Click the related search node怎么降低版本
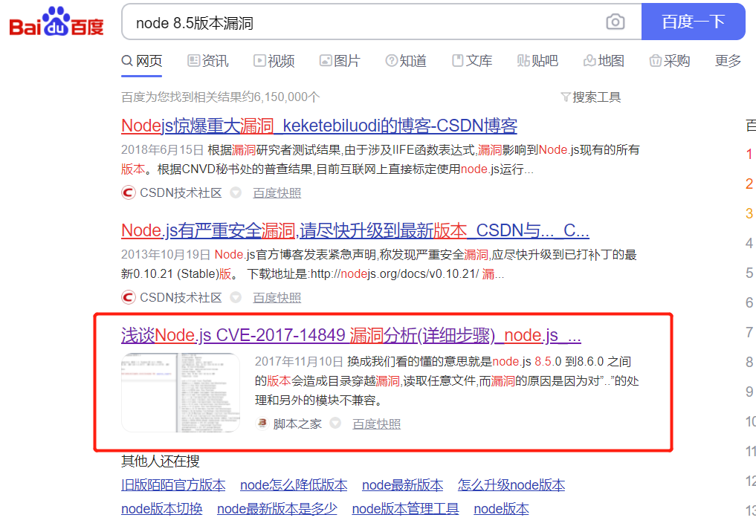This screenshot has height=532, width=756. (x=294, y=485)
